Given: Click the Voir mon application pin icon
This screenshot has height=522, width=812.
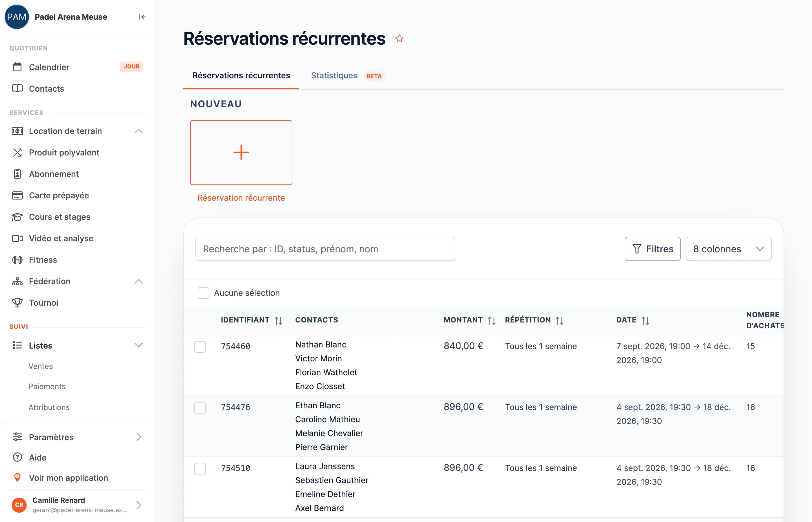Looking at the screenshot, I should coord(17,478).
